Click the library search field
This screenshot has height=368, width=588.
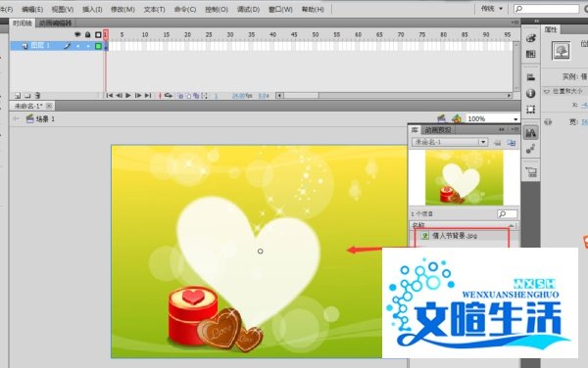coord(507,213)
